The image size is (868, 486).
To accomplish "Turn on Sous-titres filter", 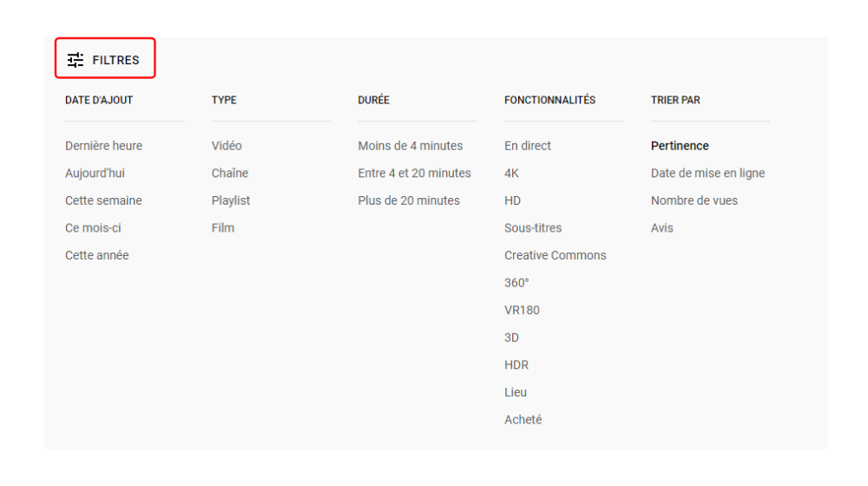I will [x=533, y=227].
